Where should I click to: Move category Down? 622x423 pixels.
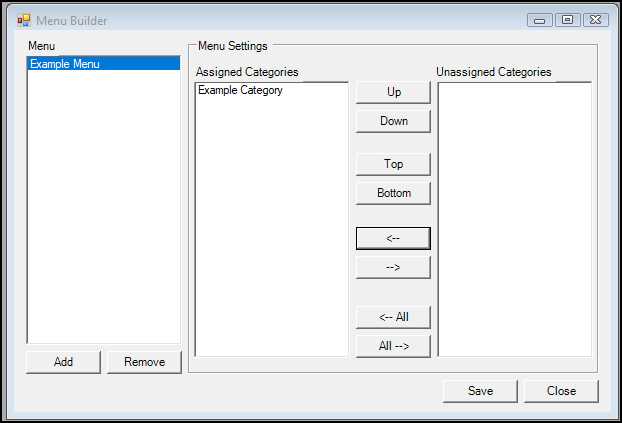393,121
